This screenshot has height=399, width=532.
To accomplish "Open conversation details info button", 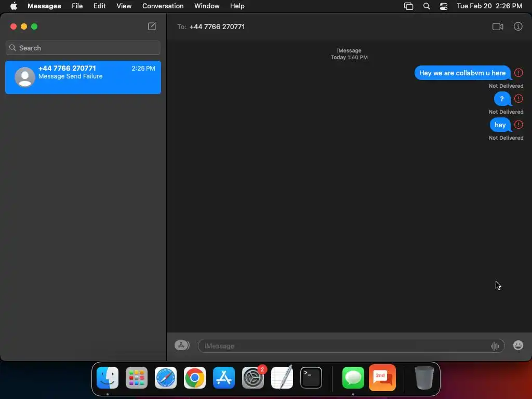I will [x=518, y=26].
